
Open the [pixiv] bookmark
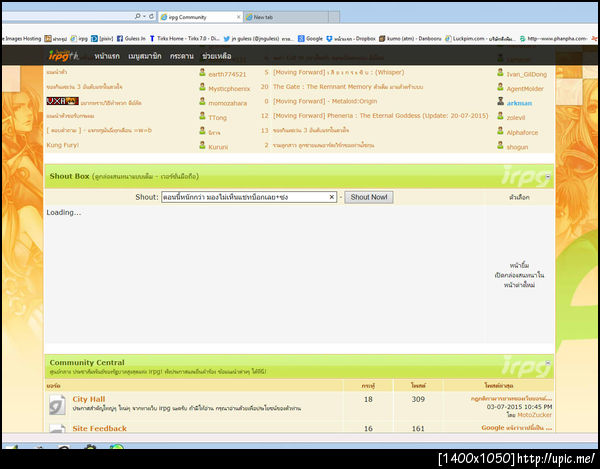(x=102, y=39)
